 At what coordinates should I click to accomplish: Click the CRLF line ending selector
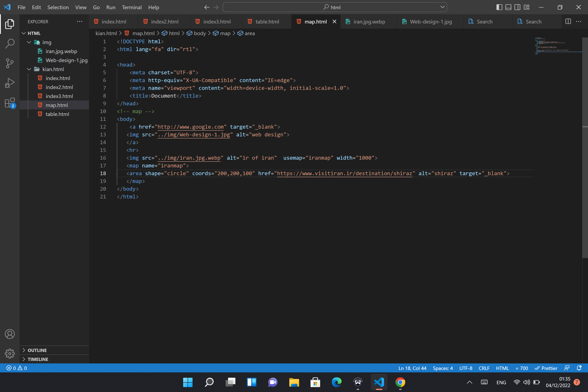(x=484, y=368)
